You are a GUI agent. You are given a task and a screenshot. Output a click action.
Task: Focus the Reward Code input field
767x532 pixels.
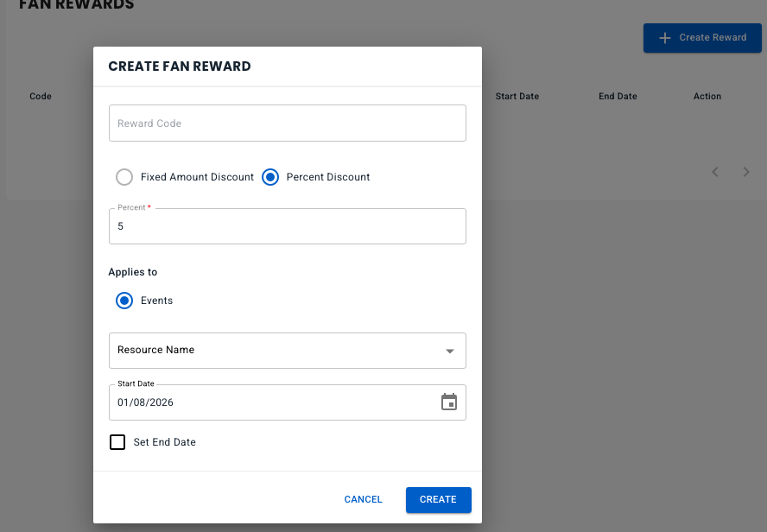pyautogui.click(x=287, y=123)
